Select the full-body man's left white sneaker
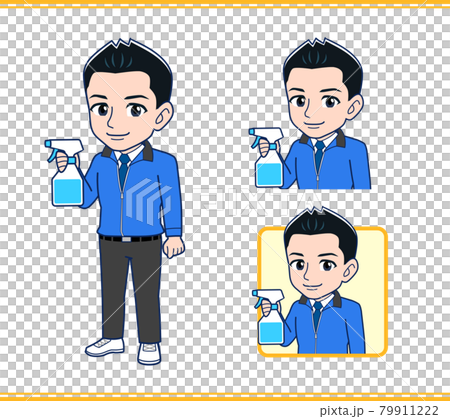Image resolution: width=450 pixels, height=419 pixels. pos(105,347)
